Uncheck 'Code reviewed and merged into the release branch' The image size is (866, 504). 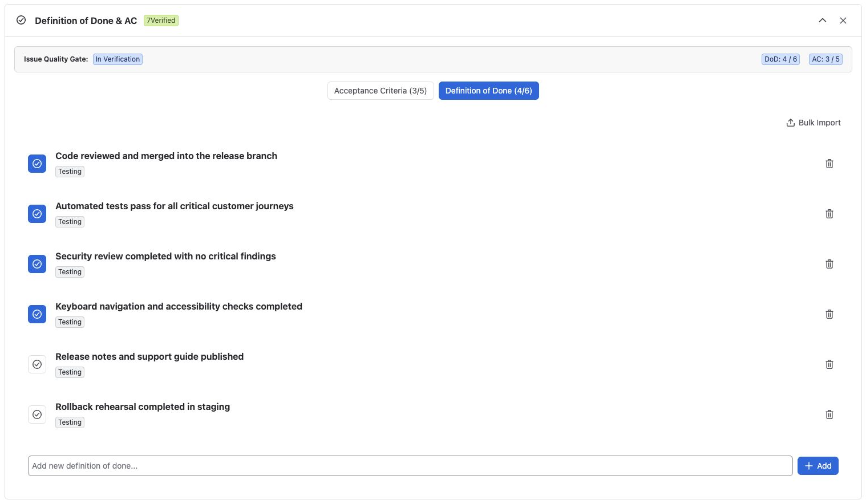pyautogui.click(x=37, y=164)
